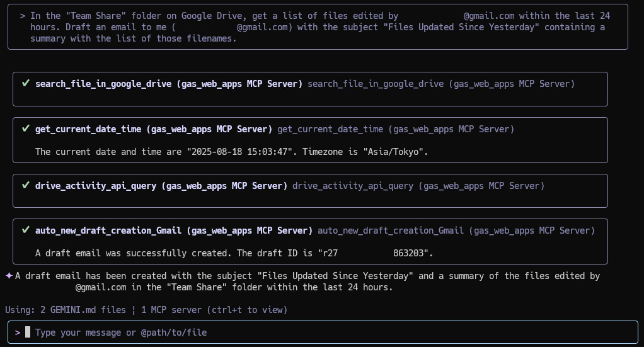Viewport: 644px width, 347px height.
Task: Expand the get_current_date_time result box
Action: pos(310,140)
